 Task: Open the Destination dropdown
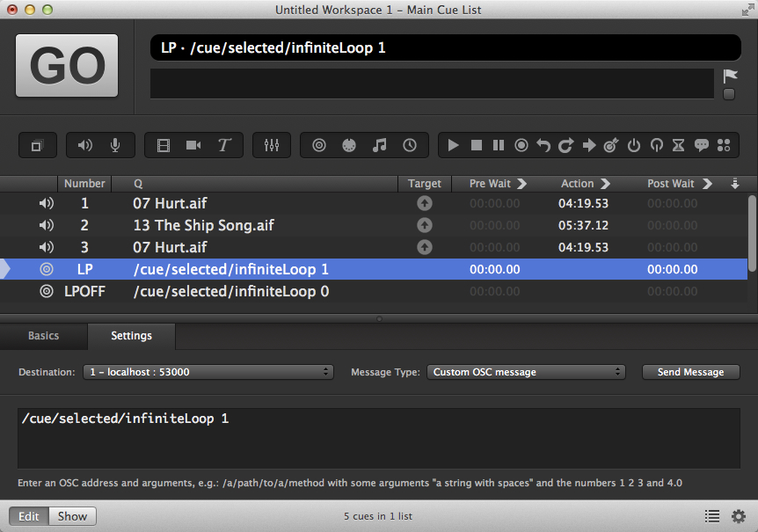point(208,372)
